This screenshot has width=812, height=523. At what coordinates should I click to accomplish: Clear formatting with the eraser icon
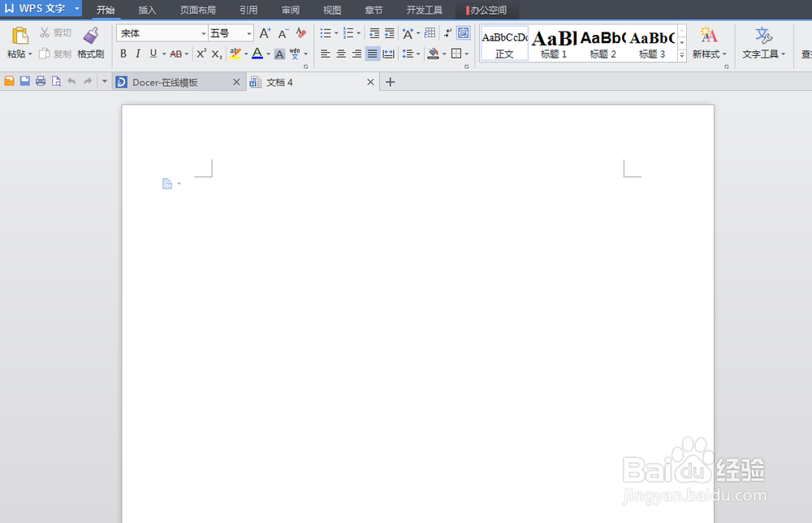pos(301,33)
